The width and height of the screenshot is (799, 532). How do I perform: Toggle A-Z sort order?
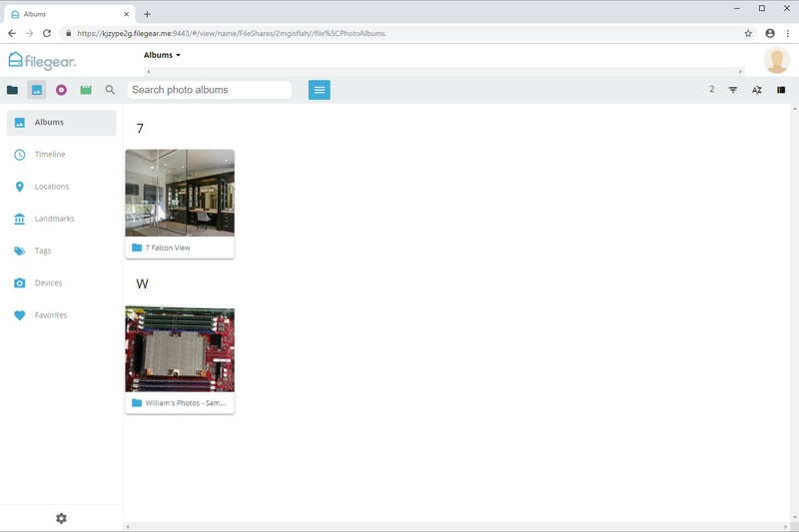pyautogui.click(x=757, y=90)
